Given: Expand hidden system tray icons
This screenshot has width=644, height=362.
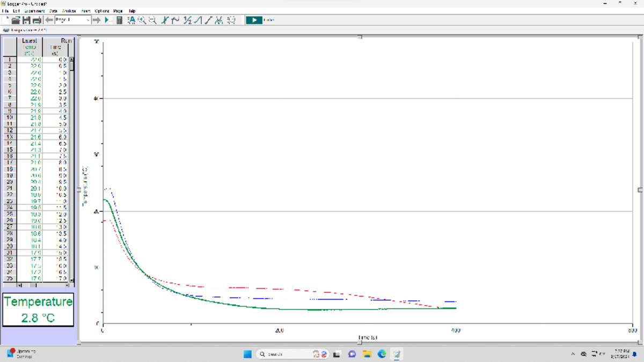Looking at the screenshot, I should 573,354.
